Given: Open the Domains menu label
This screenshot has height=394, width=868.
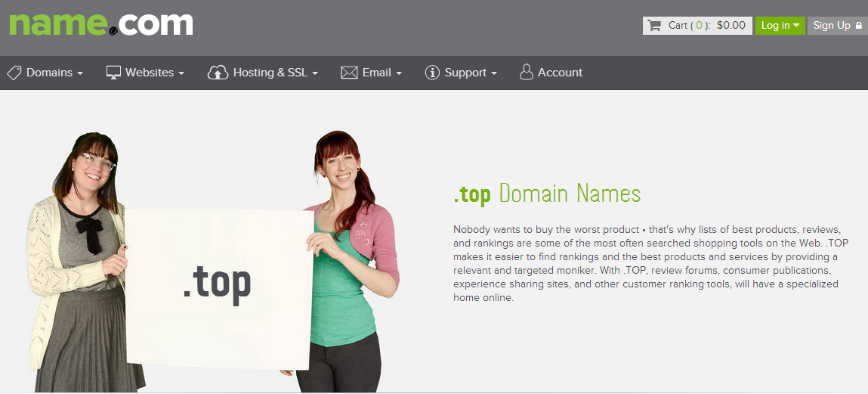Looking at the screenshot, I should 49,73.
